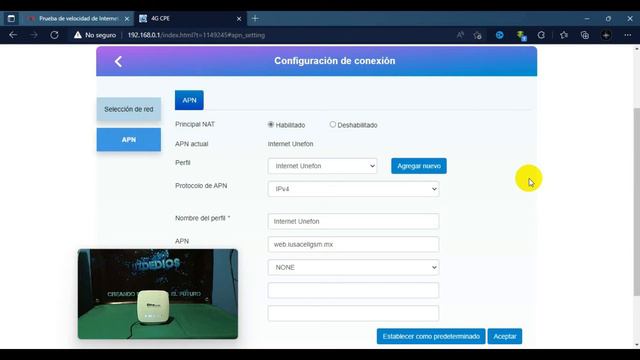Open the Perfil dropdown

tap(322, 166)
